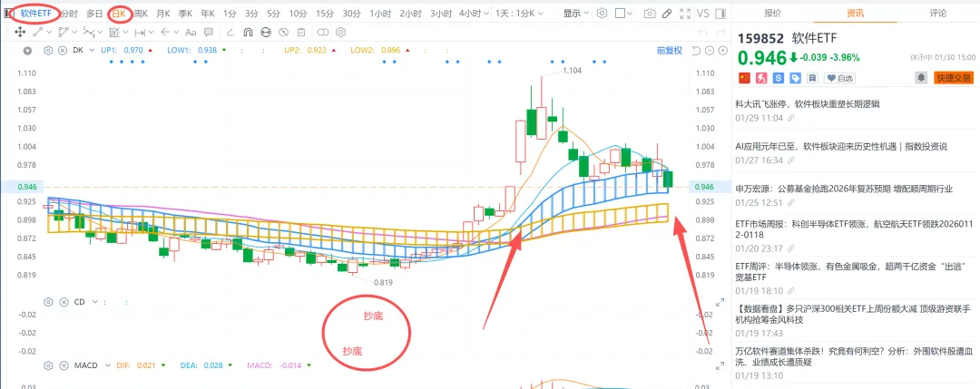980x389 pixels.
Task: Zoom in chart with plus circle
Action: [723, 51]
